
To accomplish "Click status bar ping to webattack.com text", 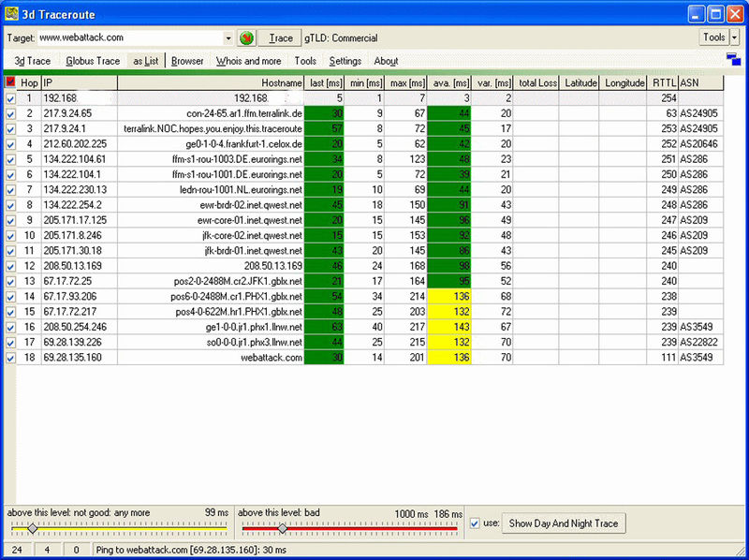I will point(191,550).
